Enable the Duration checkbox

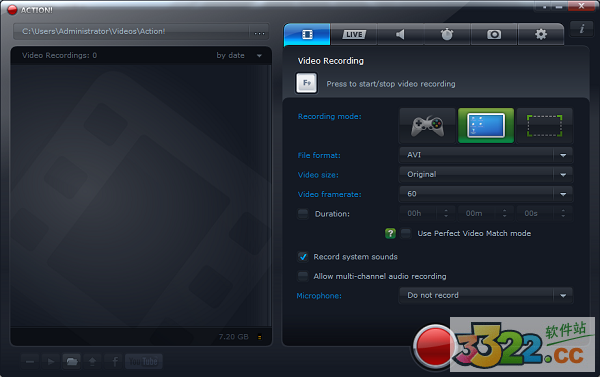pyautogui.click(x=303, y=214)
